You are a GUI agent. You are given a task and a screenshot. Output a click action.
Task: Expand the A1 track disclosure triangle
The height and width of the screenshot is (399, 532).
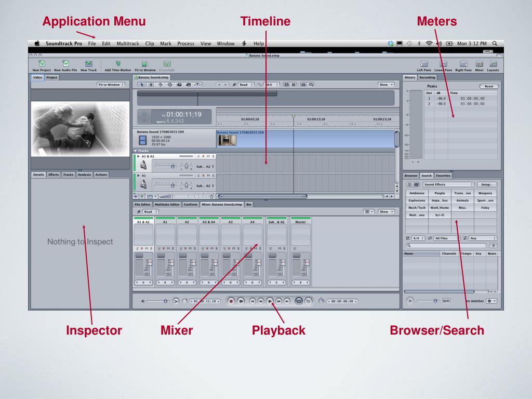click(x=138, y=176)
